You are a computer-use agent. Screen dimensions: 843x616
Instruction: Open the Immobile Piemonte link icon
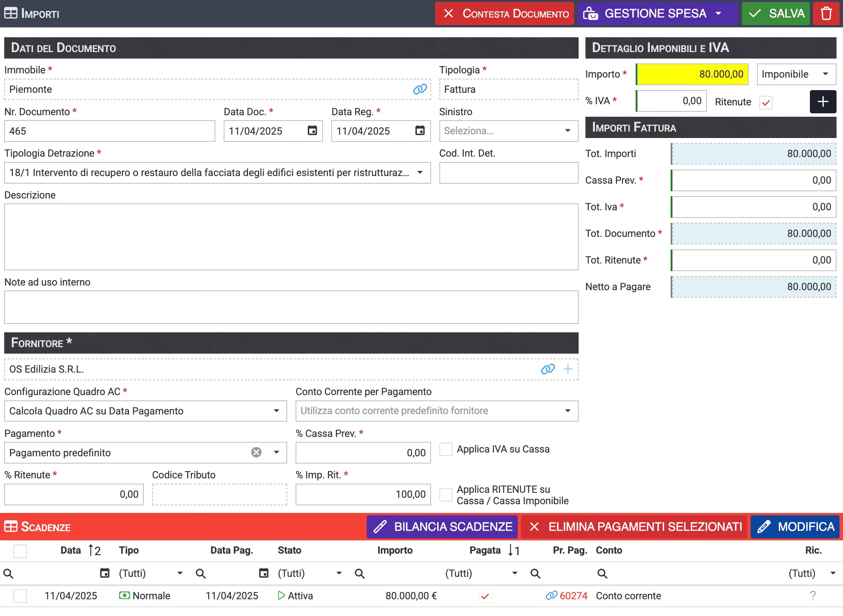click(420, 89)
